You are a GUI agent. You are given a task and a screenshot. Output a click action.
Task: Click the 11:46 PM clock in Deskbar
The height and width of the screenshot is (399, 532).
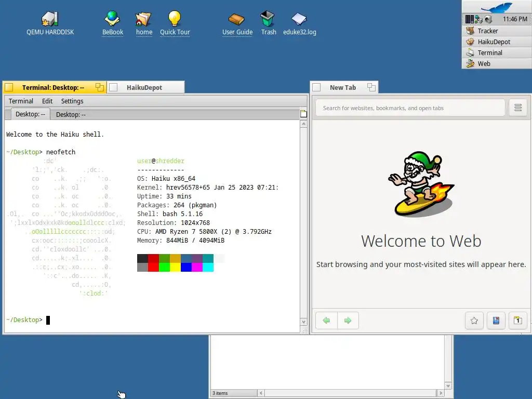point(515,19)
